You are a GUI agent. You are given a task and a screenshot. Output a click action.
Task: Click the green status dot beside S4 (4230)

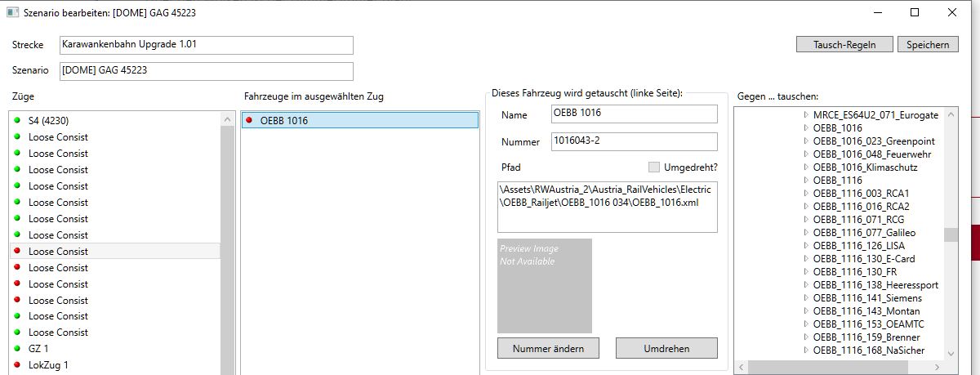pos(16,121)
